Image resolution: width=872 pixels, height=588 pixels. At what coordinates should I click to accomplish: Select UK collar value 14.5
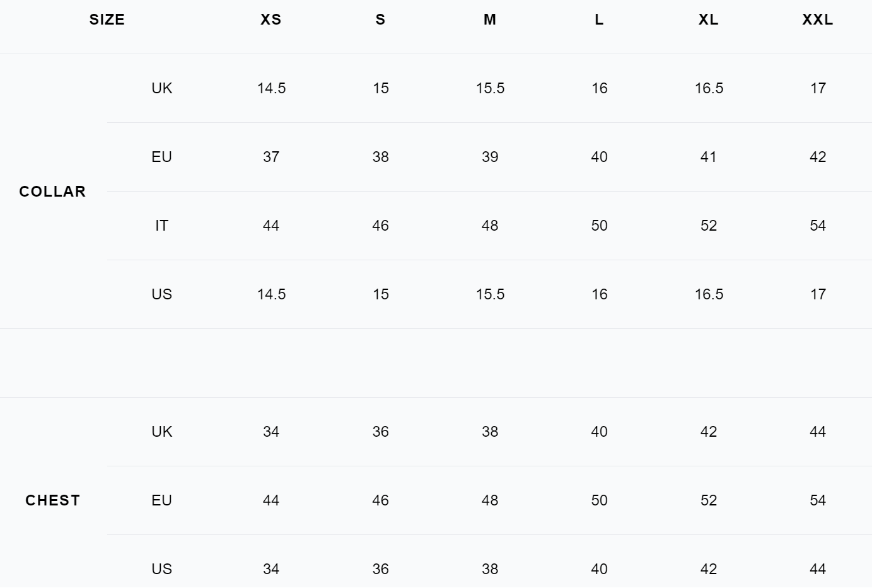(x=271, y=88)
